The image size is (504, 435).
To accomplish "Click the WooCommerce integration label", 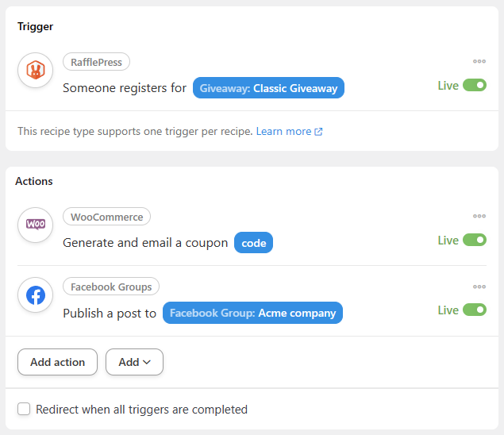I will [106, 217].
